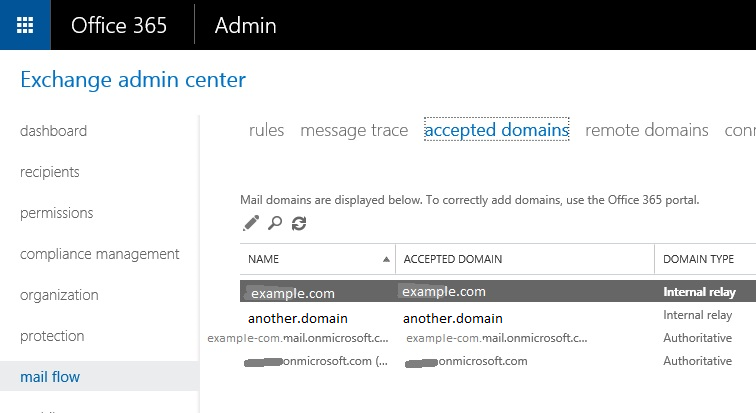Screen dimensions: 756x413
Task: Click the pencil edit icon
Action: click(250, 223)
